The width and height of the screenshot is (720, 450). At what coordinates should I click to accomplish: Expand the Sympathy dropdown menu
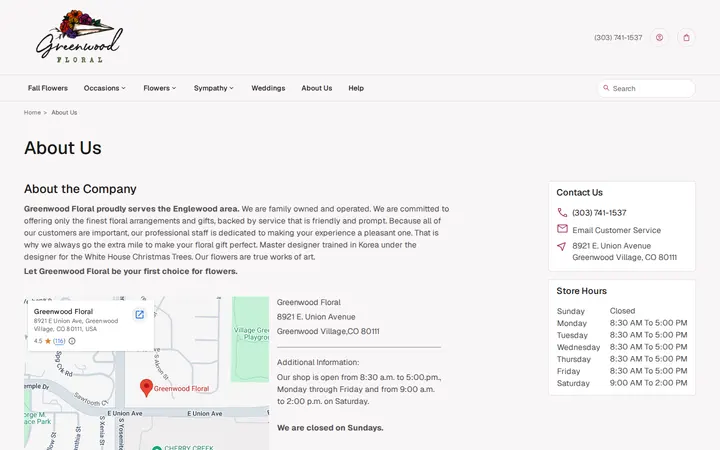point(214,88)
